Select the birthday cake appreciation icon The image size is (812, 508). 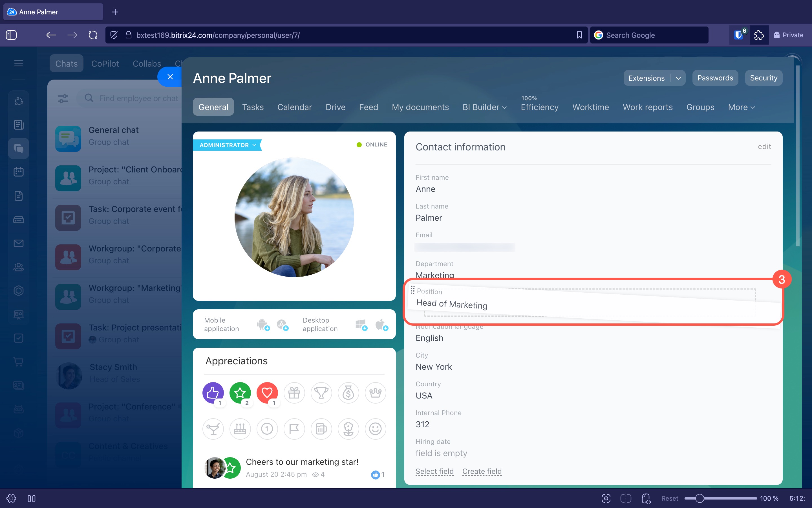point(240,429)
